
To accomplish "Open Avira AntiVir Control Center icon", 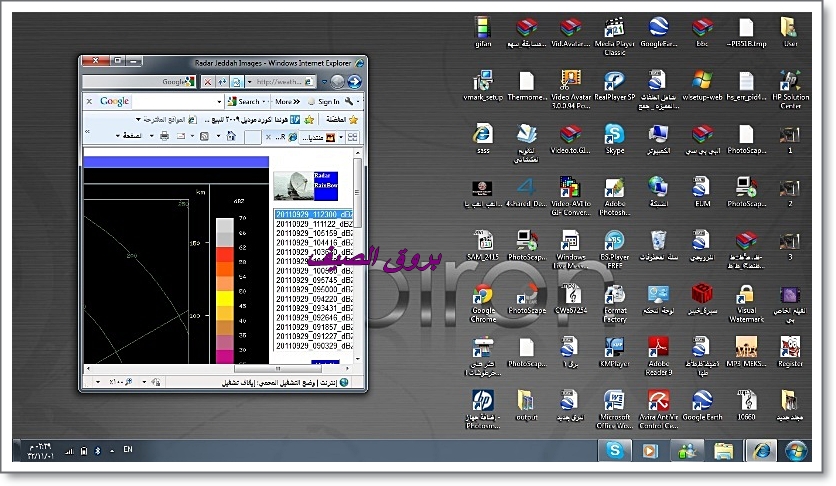I will click(658, 410).
